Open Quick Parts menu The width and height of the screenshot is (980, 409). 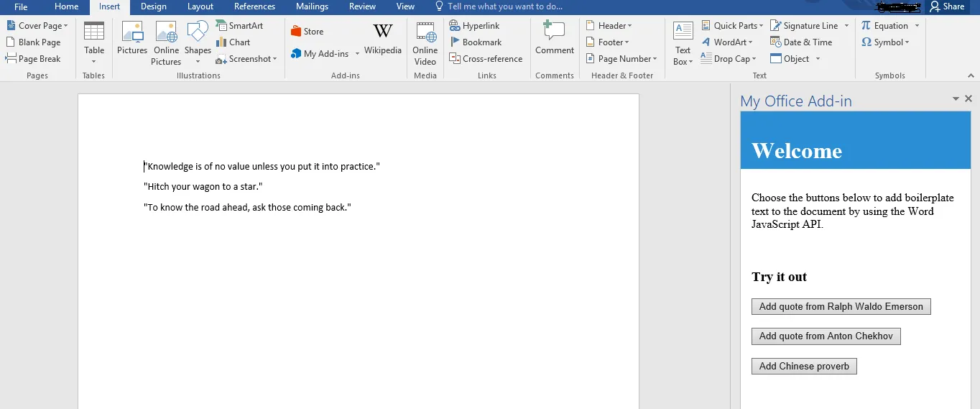732,25
